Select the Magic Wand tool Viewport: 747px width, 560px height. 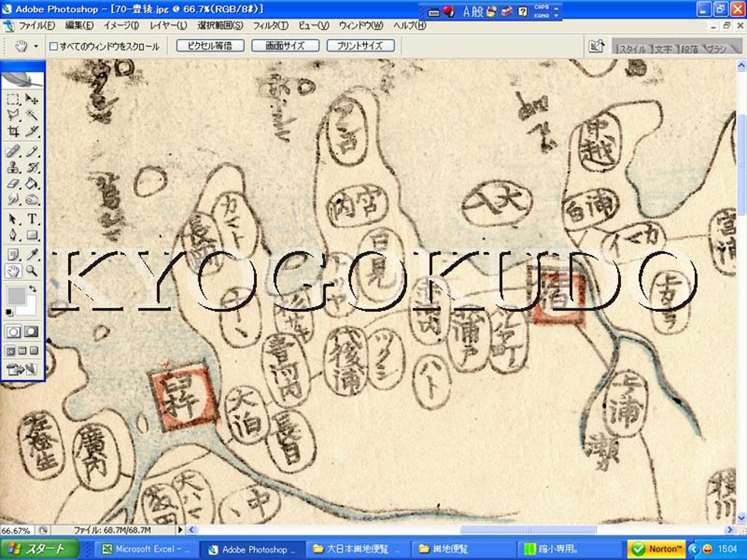click(31, 114)
